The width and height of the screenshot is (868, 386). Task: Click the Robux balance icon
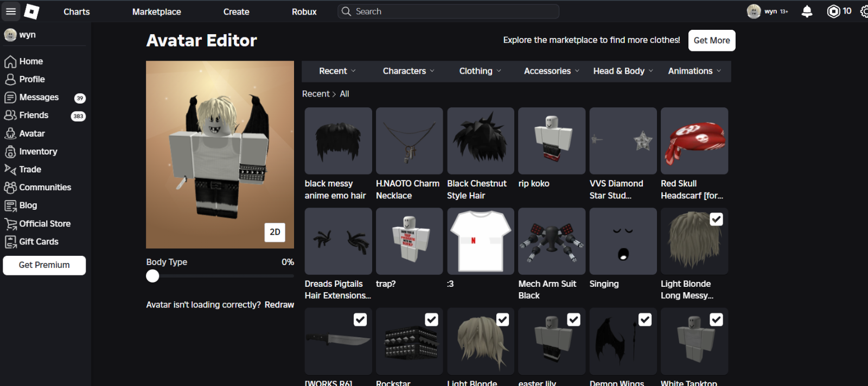(833, 11)
